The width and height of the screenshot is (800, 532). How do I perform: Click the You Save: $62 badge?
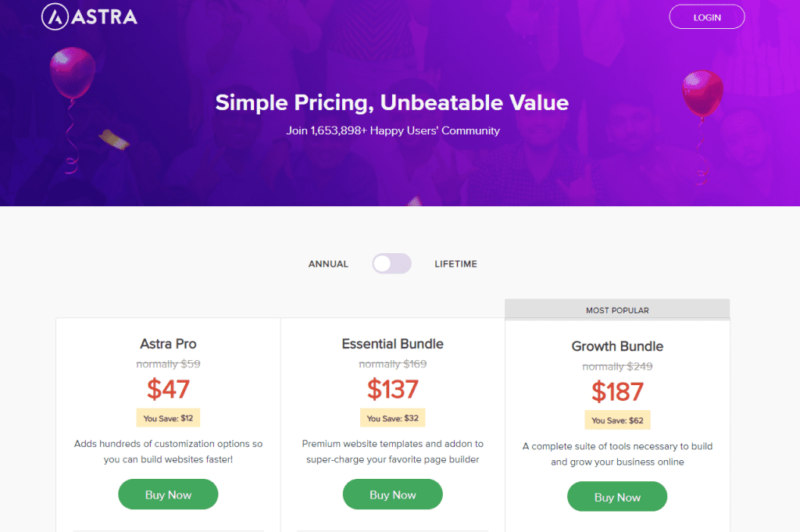pyautogui.click(x=617, y=420)
